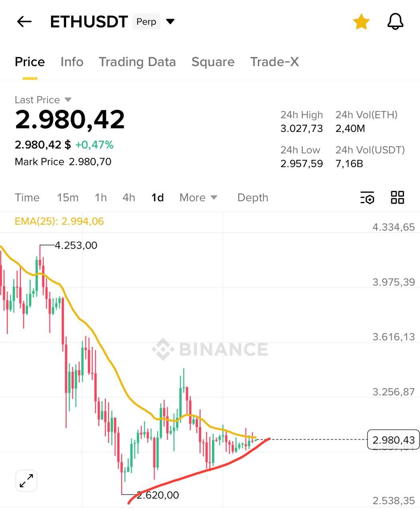Expand the More timeframes dropdown
Viewport: 420px width, 510px height.
point(198,198)
